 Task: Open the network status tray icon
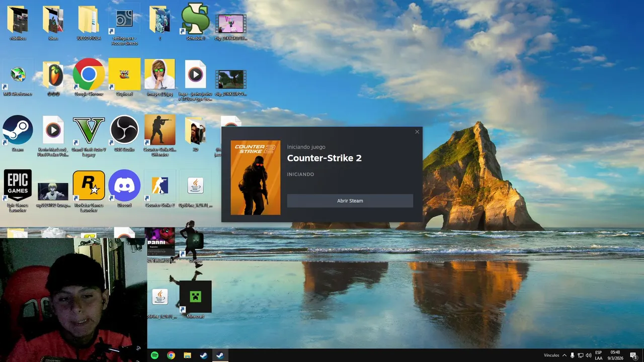pos(580,355)
